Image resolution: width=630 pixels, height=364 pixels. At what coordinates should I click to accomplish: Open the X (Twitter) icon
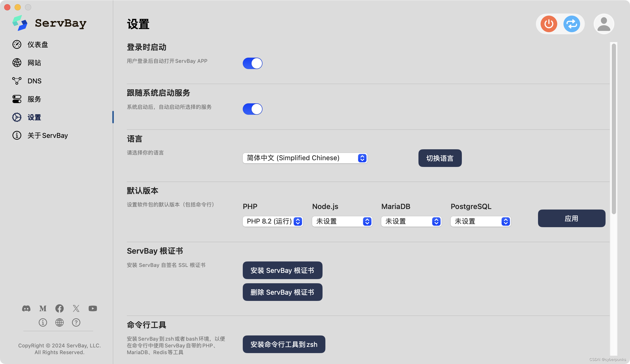tap(76, 308)
